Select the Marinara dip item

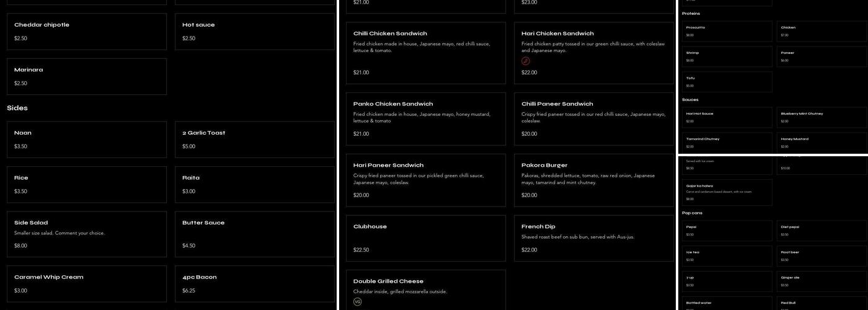coord(86,76)
